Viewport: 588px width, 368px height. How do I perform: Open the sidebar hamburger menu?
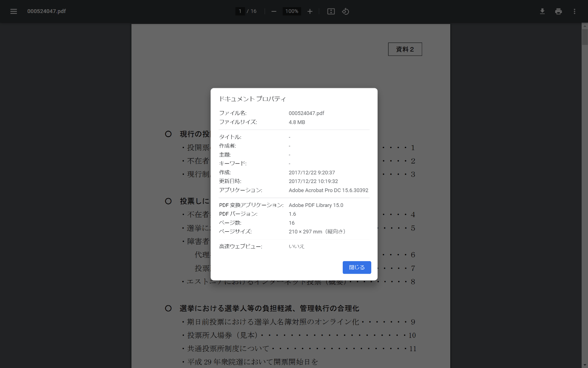(13, 11)
